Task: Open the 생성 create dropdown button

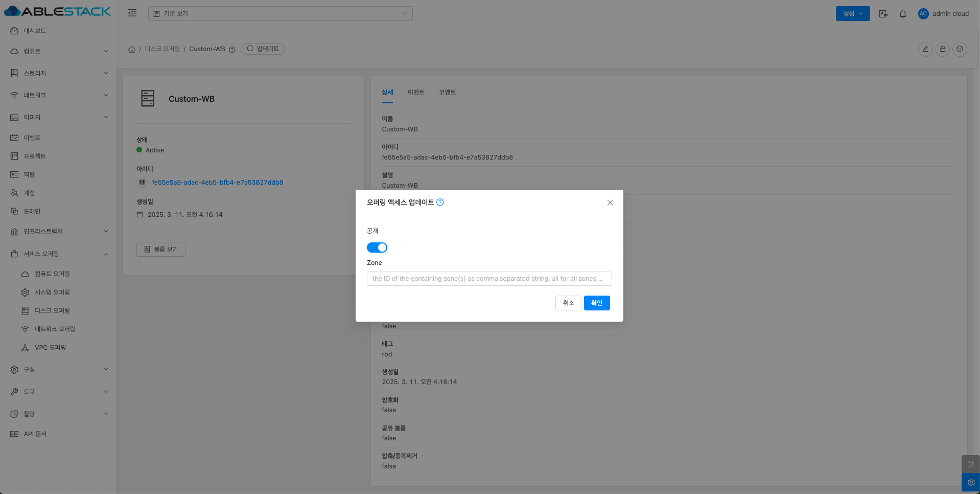Action: [x=853, y=14]
